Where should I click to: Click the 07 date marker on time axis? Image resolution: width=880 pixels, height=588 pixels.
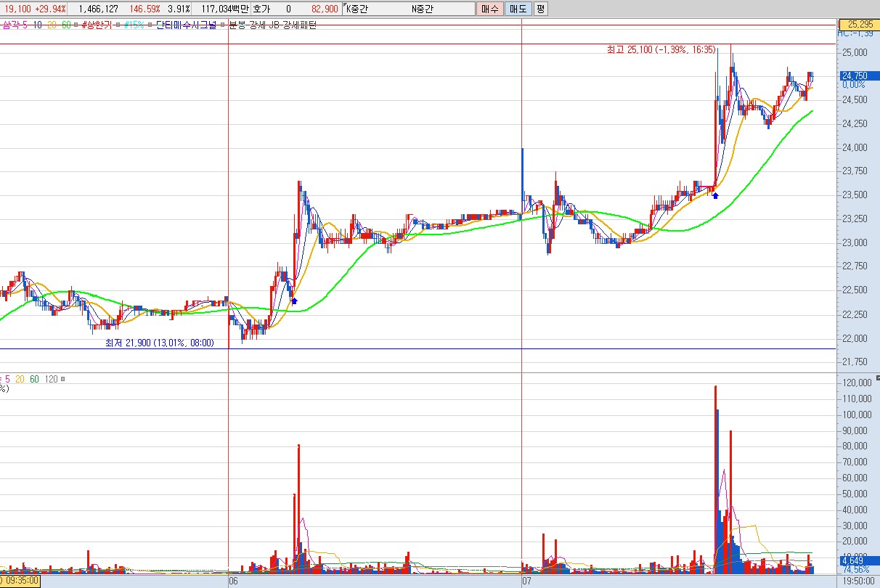pos(527,581)
